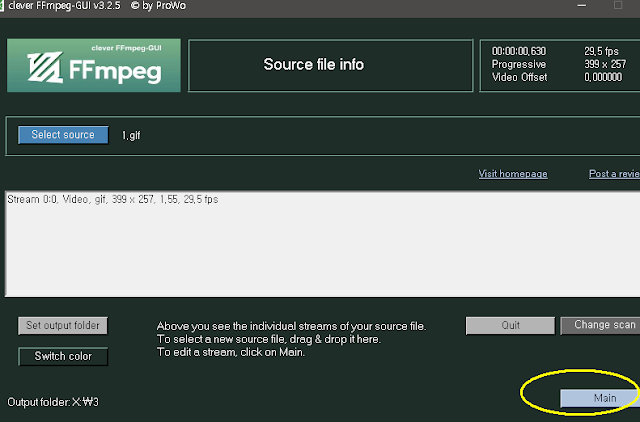Image resolution: width=640 pixels, height=422 pixels.
Task: Click the 'Above you see the individual streams' line
Action: point(291,326)
